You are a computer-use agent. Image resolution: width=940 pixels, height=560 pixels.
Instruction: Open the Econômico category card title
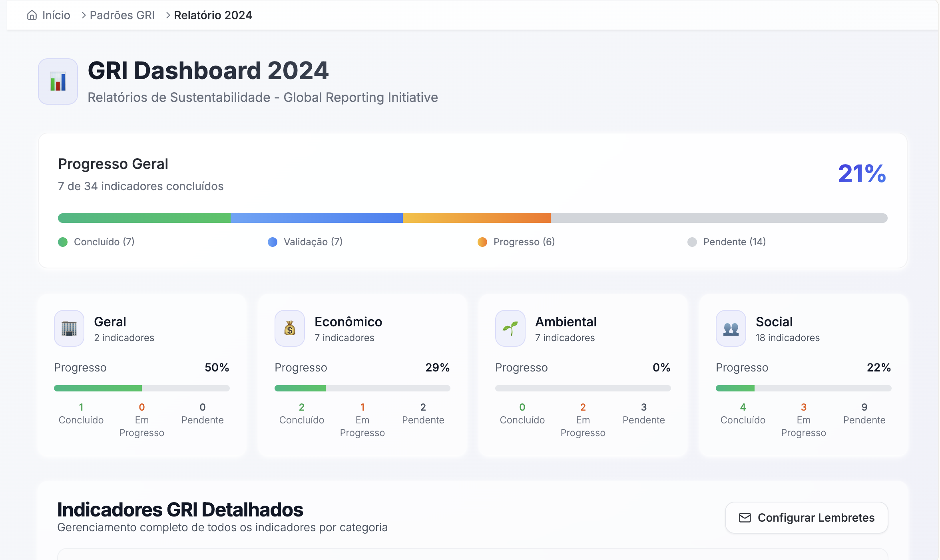tap(348, 322)
